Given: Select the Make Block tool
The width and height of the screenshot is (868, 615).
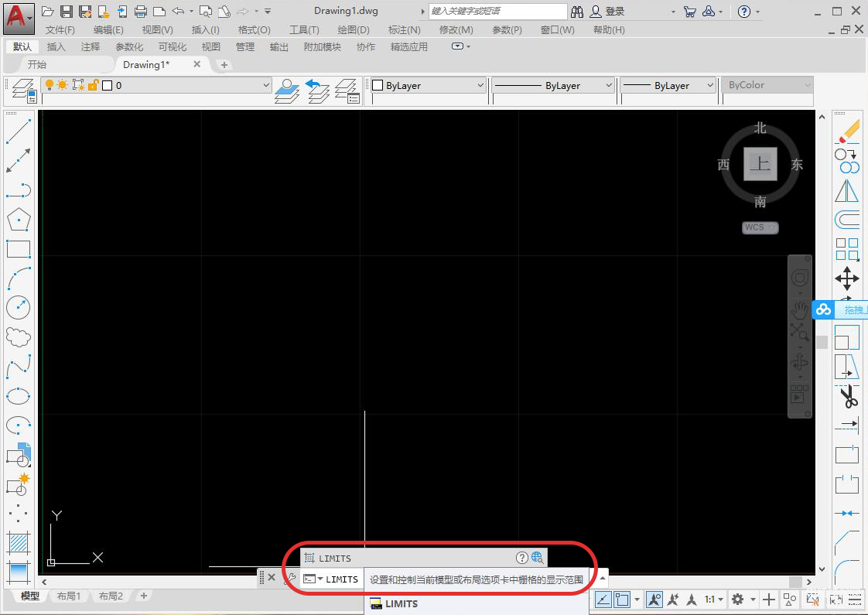Looking at the screenshot, I should tap(19, 484).
